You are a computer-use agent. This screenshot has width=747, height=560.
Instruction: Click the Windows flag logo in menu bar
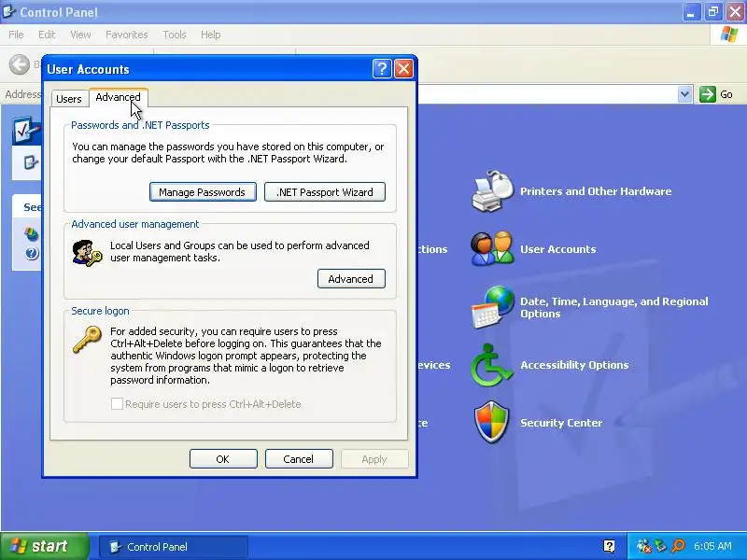pos(729,35)
